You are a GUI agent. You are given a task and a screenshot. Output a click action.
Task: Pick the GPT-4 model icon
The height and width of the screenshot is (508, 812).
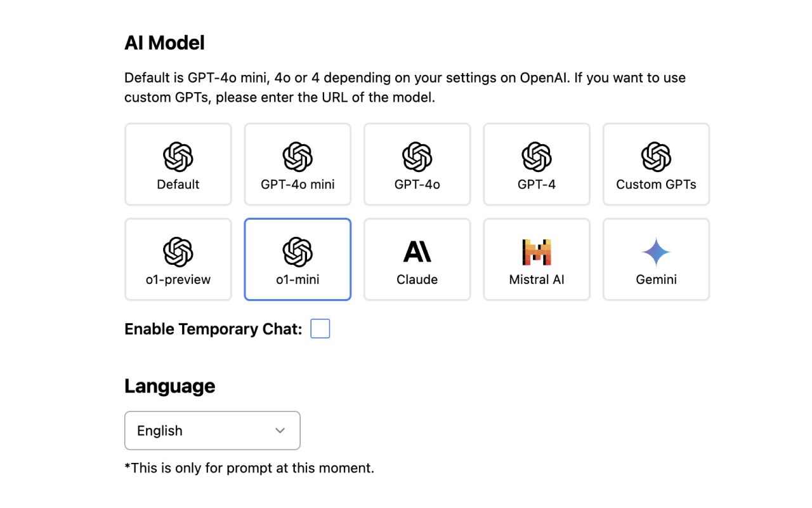[537, 156]
